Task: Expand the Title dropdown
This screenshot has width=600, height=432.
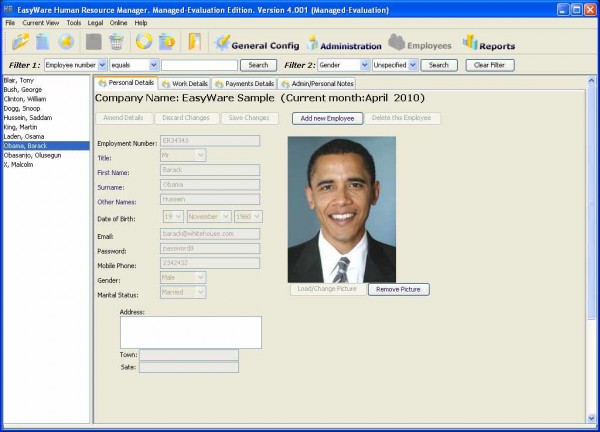Action: point(201,155)
